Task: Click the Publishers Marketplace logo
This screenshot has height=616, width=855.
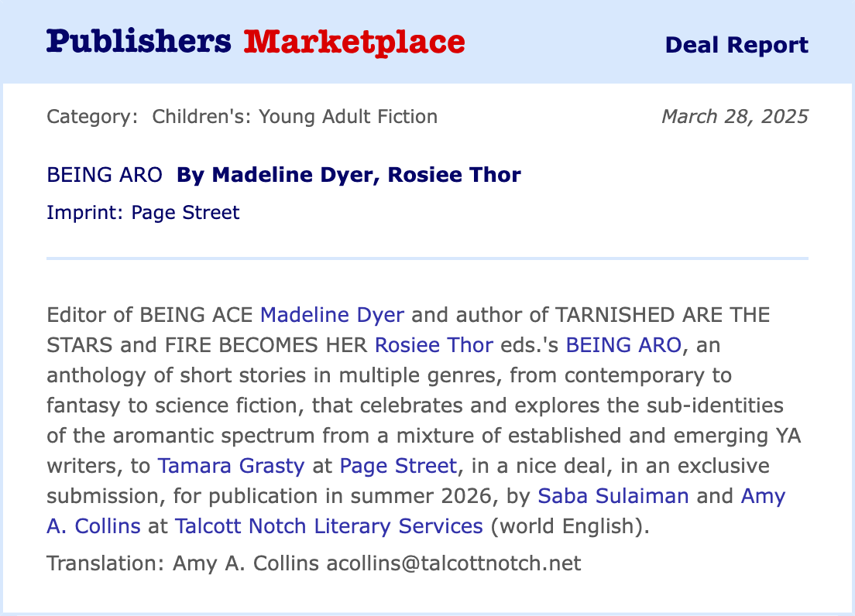Action: tap(256, 42)
